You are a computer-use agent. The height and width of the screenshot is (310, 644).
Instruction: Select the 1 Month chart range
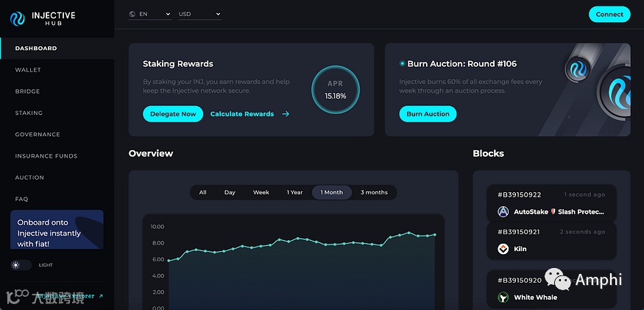332,192
